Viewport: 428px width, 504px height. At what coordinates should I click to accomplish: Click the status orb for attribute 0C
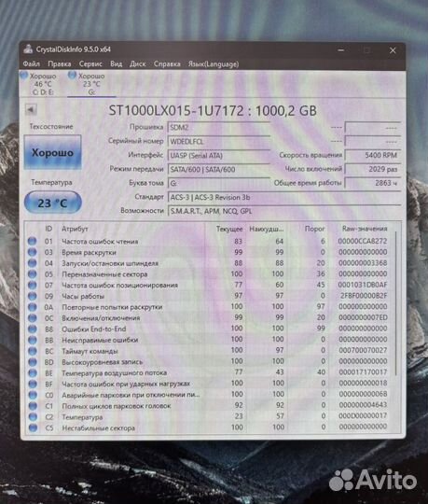32,318
